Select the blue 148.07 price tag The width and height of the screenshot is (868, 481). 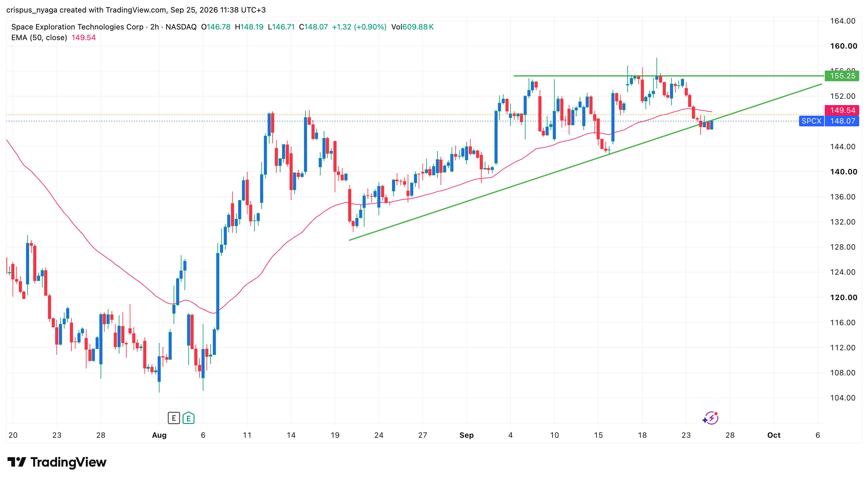842,121
